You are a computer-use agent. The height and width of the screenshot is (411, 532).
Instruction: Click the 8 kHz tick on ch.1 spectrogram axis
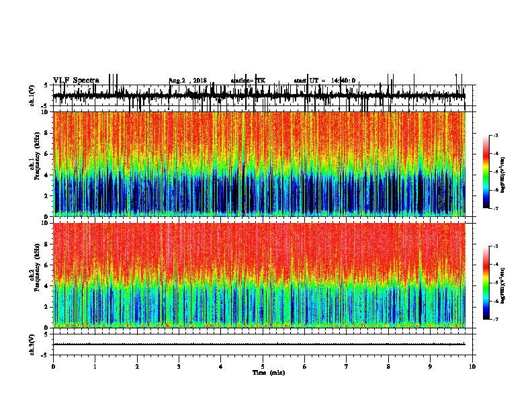(46, 133)
